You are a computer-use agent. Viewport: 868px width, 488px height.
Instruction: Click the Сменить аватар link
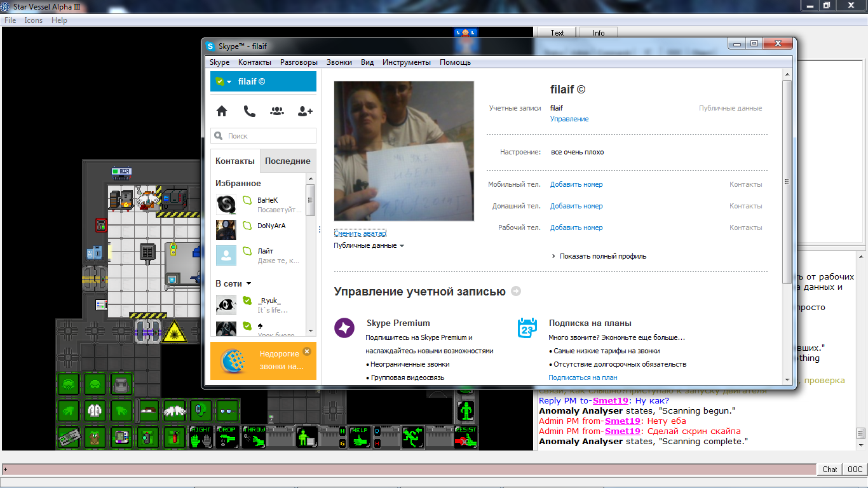[x=360, y=233]
